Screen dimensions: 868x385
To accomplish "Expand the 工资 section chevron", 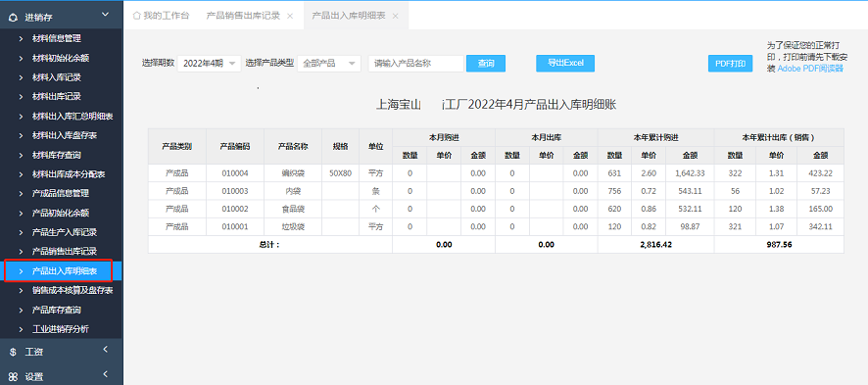I will click(x=105, y=349).
